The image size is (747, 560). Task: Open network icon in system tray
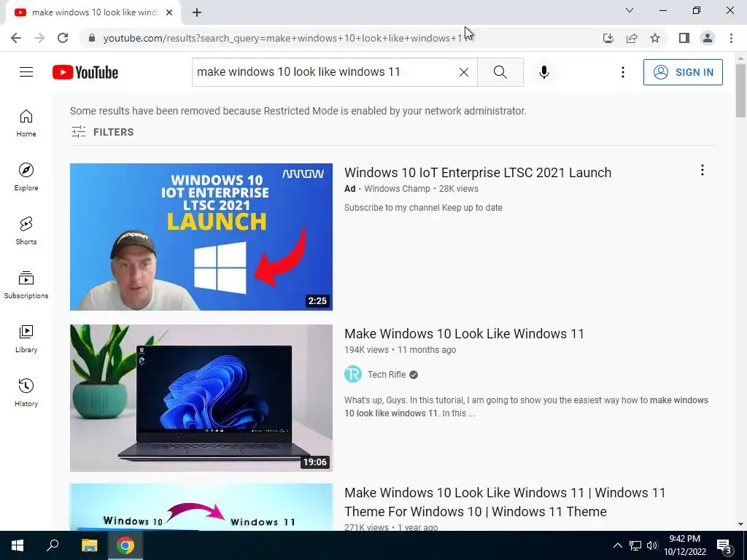635,545
